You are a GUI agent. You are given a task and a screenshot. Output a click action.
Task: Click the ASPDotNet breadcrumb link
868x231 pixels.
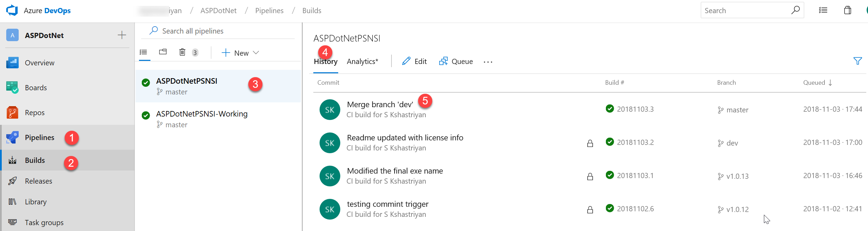click(219, 11)
